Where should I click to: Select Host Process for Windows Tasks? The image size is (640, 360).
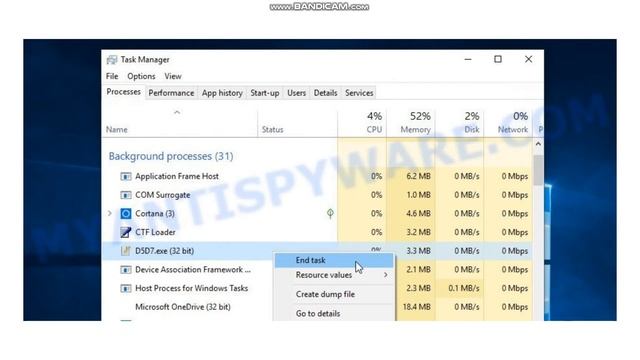click(191, 288)
